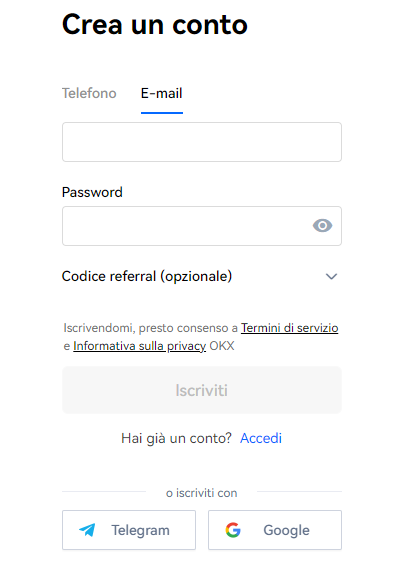Focus the e-mail address input field

[202, 142]
